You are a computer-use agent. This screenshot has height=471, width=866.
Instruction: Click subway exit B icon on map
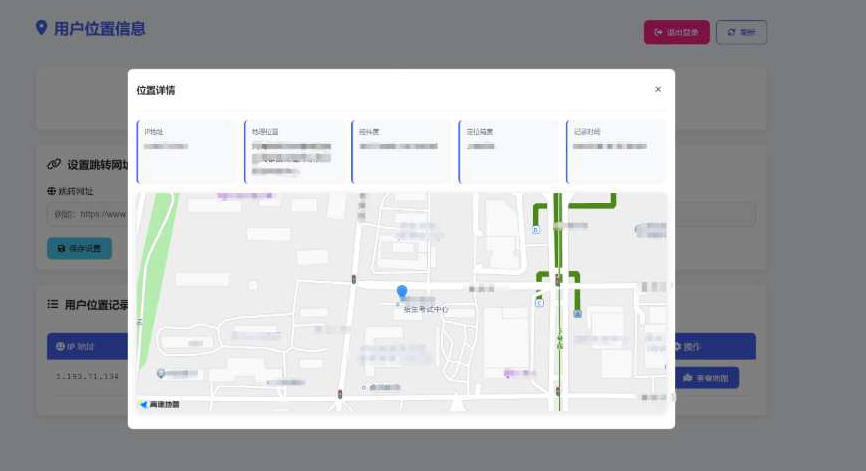(536, 230)
